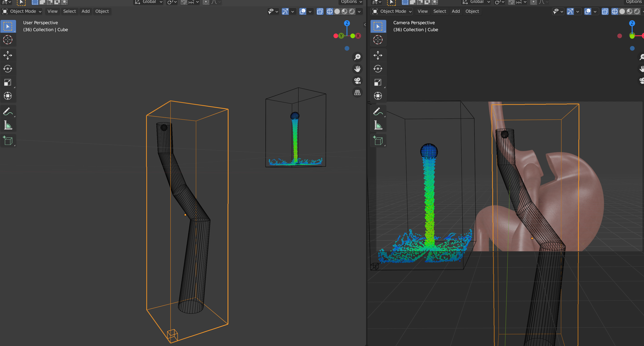
Task: Click the Z axis on right navigation gizmo
Action: tap(632, 23)
